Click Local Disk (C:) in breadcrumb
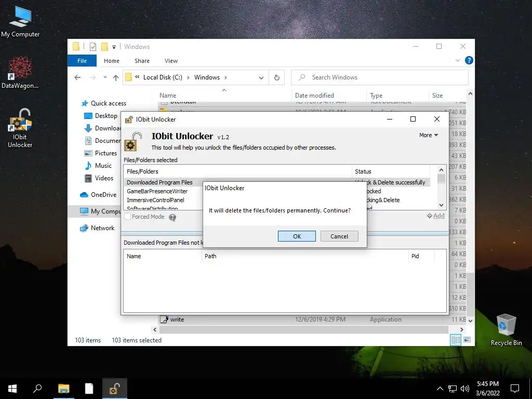Viewport: 532px width, 399px height. (163, 77)
